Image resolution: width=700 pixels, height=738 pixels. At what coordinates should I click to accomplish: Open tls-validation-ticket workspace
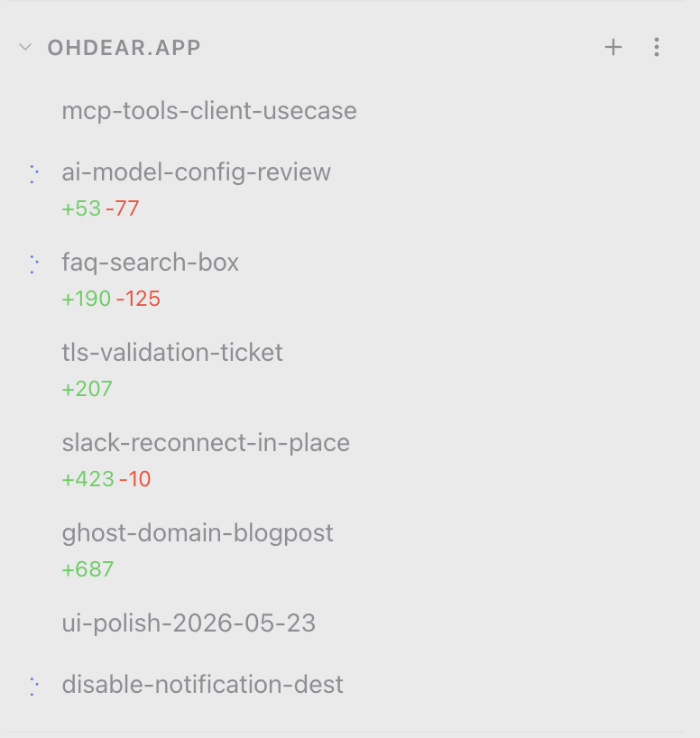(x=172, y=353)
